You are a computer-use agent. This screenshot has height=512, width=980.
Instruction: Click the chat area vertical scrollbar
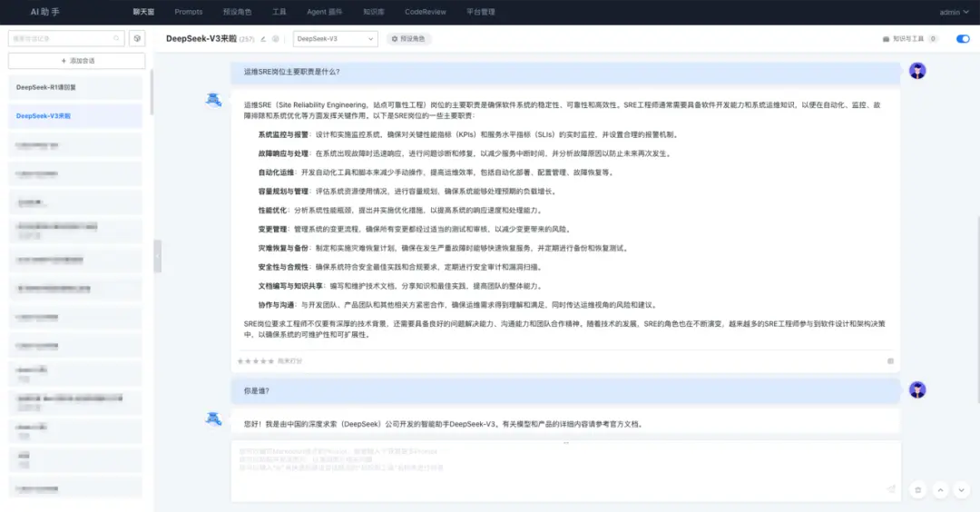(977, 310)
